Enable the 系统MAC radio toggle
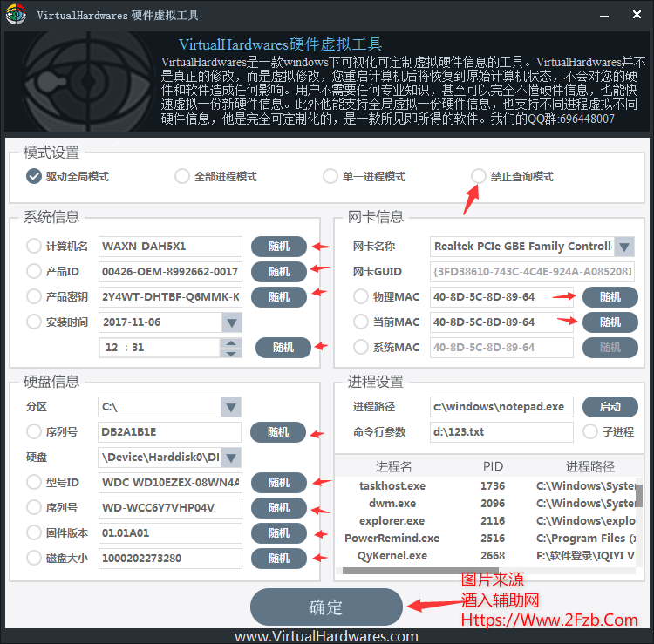 (x=361, y=347)
